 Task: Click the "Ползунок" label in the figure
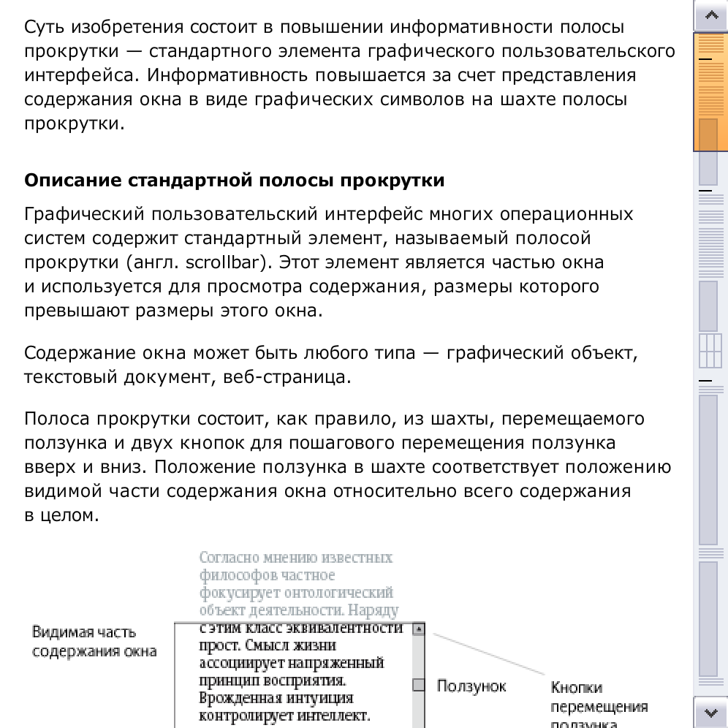pos(471,687)
